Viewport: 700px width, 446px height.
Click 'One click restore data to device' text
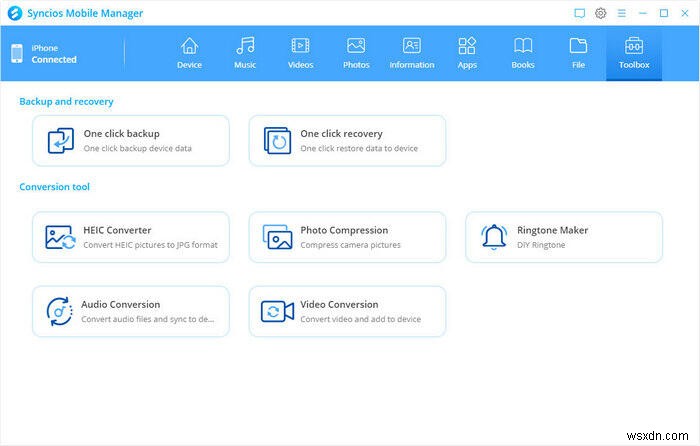(359, 148)
